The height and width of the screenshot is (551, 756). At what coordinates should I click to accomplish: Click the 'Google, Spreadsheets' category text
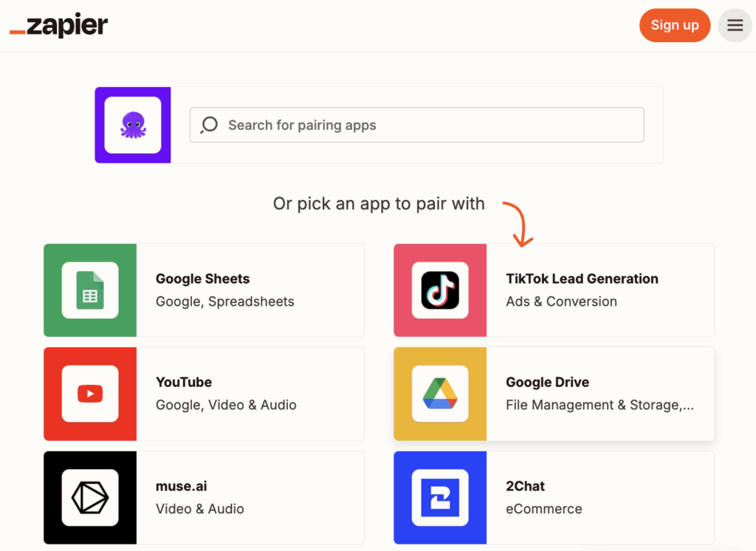click(224, 301)
